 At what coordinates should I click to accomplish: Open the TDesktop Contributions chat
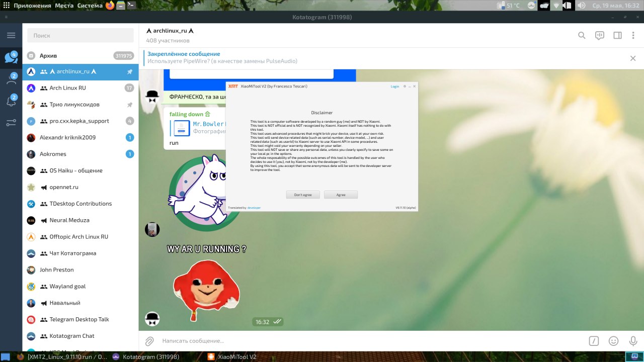[x=80, y=204]
